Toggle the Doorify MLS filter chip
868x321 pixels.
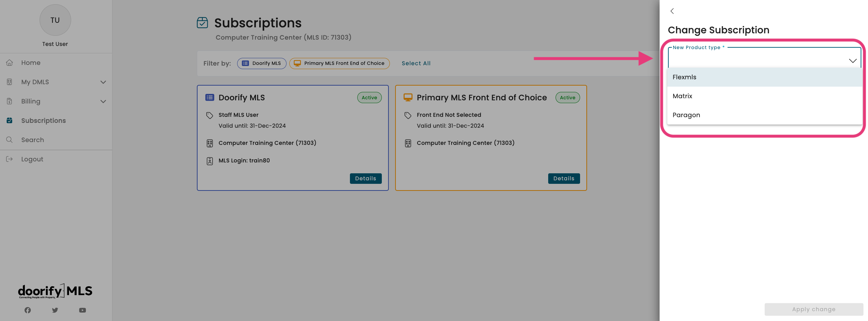click(x=262, y=63)
